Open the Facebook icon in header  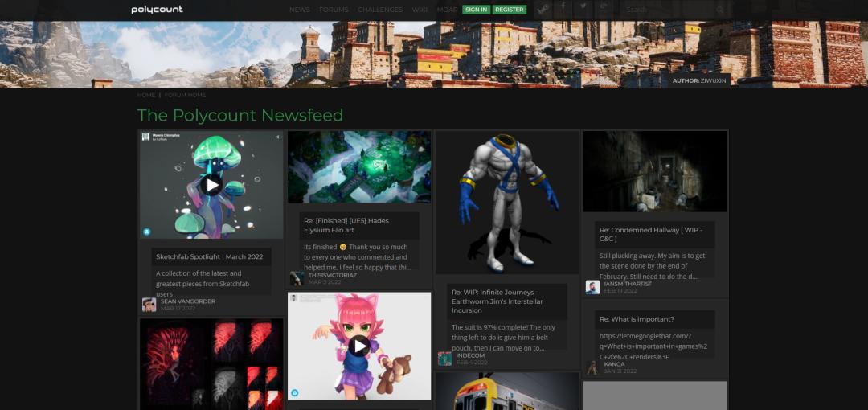click(563, 6)
